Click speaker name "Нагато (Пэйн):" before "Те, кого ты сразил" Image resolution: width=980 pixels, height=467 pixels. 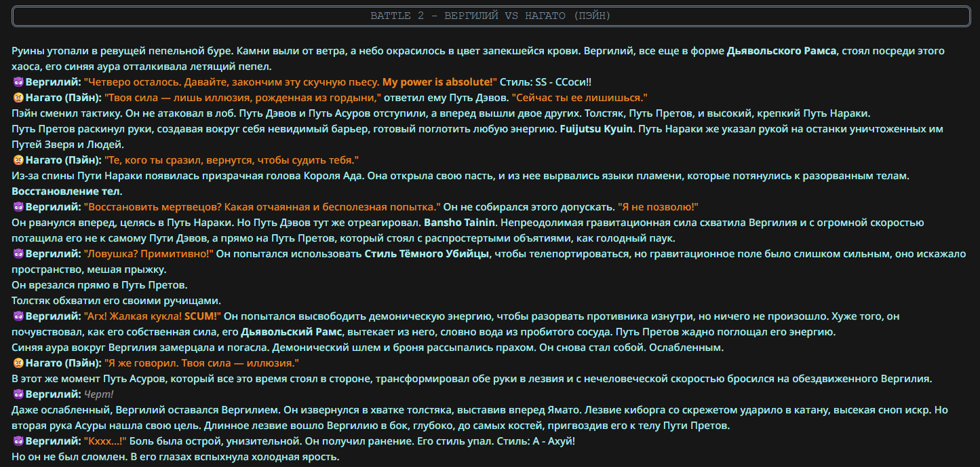point(63,160)
